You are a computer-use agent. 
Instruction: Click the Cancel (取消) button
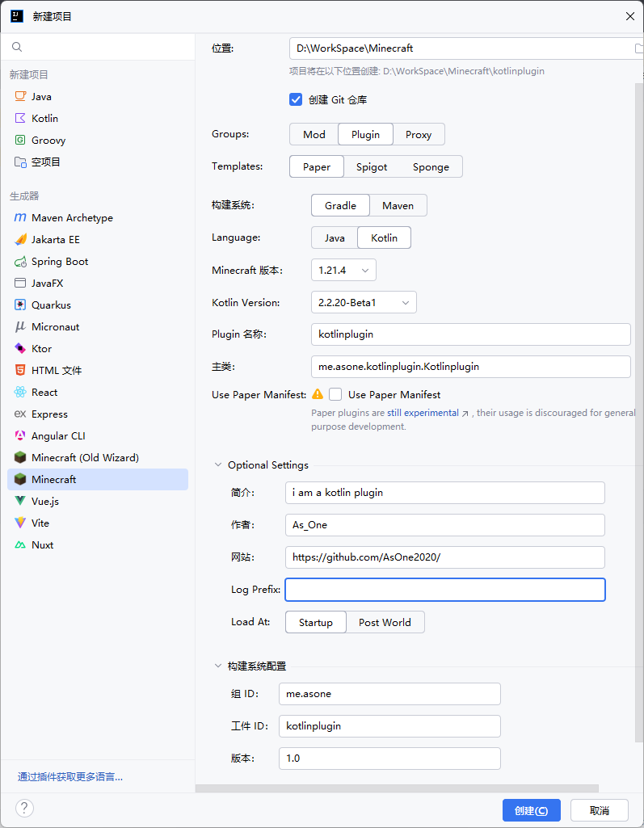(x=599, y=810)
